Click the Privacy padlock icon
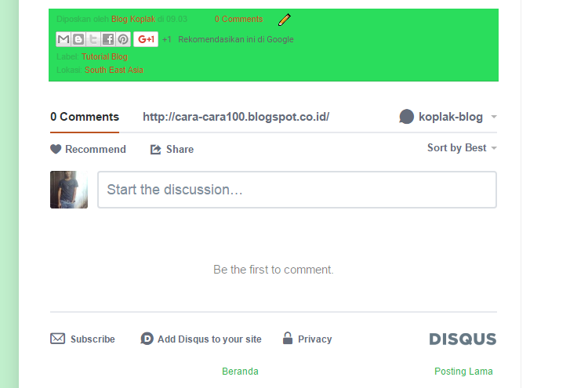The width and height of the screenshot is (588, 388). 288,338
